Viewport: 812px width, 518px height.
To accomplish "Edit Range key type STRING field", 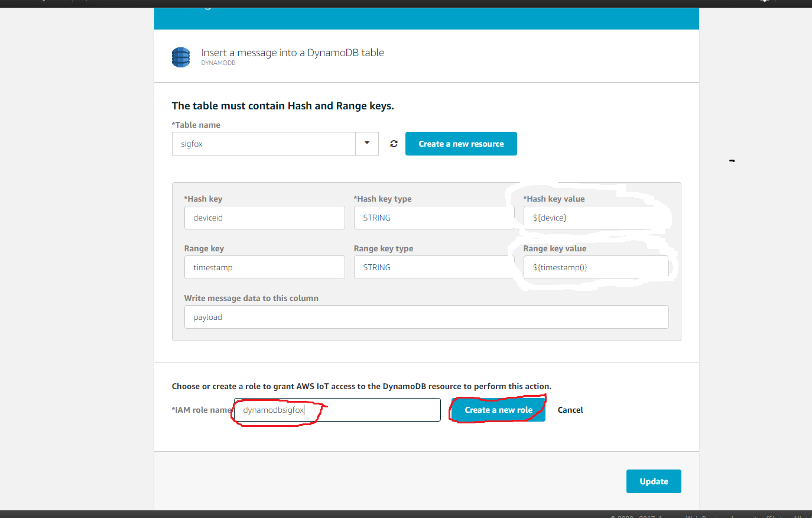I will (x=434, y=267).
